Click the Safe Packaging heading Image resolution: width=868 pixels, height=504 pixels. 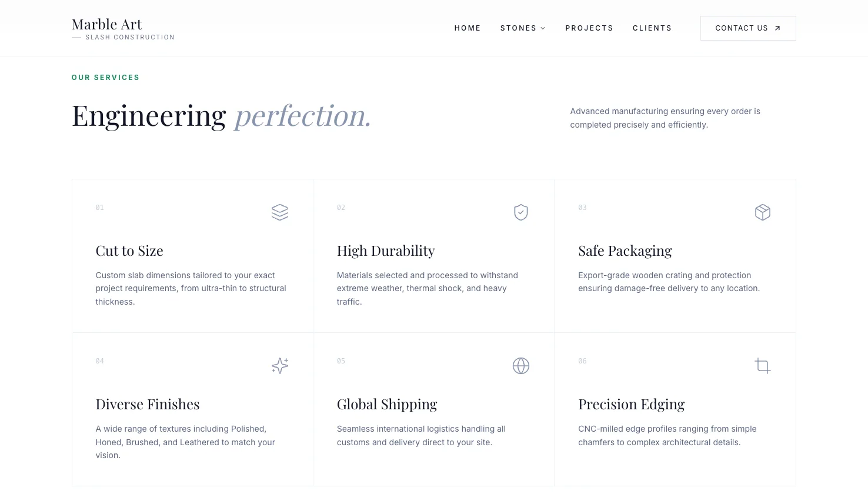coord(625,251)
